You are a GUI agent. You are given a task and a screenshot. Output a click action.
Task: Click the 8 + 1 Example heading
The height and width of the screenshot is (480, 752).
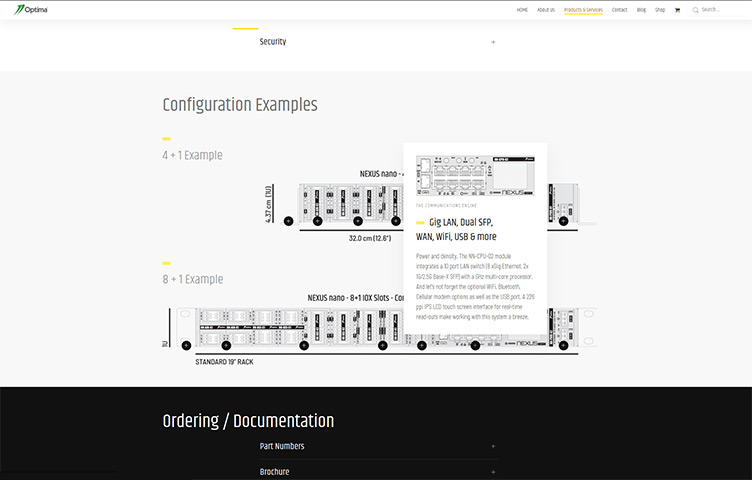[x=193, y=279]
